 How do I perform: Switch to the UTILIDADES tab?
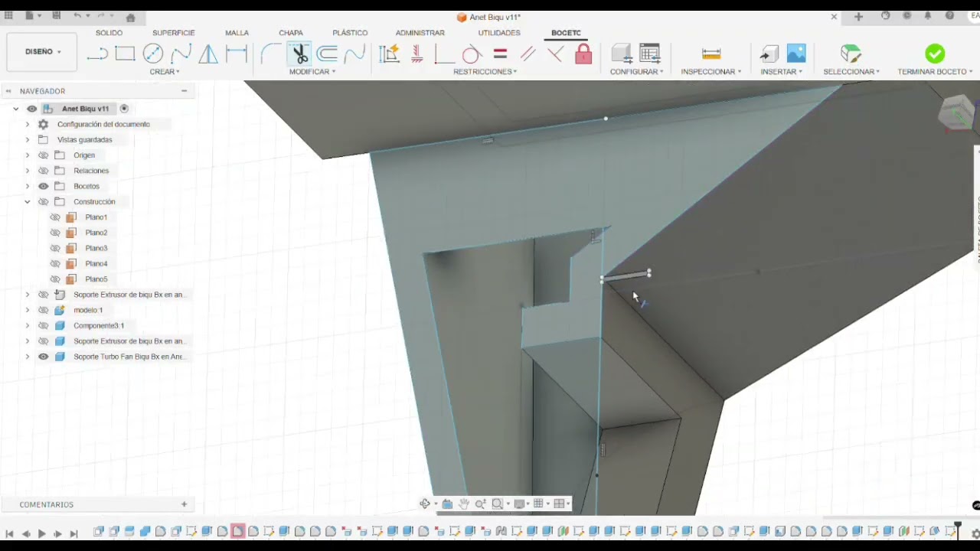click(499, 33)
